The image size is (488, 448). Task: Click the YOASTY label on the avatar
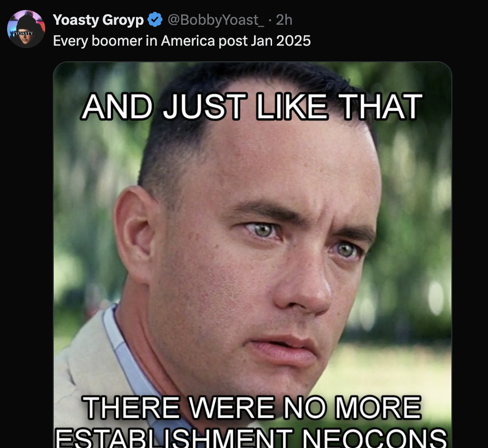(x=24, y=33)
